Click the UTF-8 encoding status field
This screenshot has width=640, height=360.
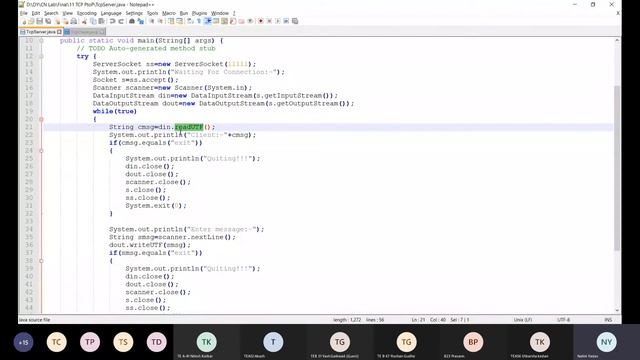[x=563, y=320]
